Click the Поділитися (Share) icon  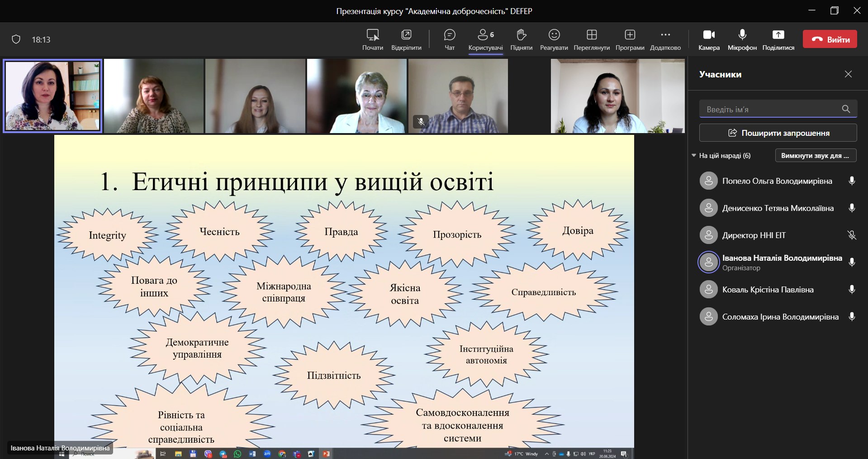pos(778,39)
